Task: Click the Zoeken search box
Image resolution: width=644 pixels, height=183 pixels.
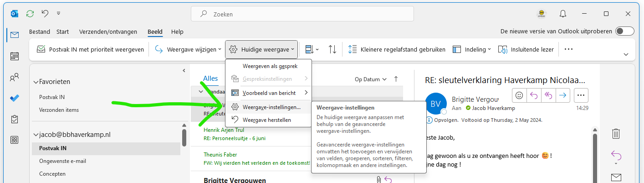Action: (302, 14)
